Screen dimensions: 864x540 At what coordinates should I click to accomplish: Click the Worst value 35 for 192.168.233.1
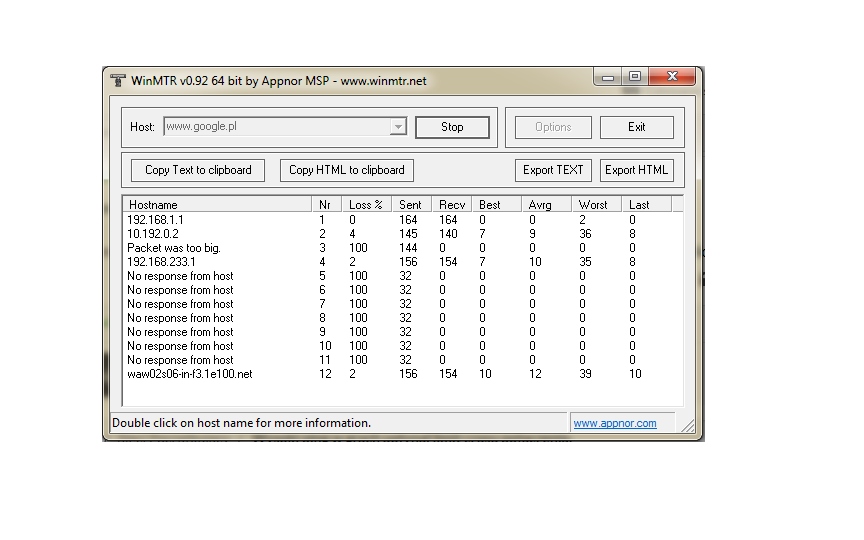tap(585, 262)
